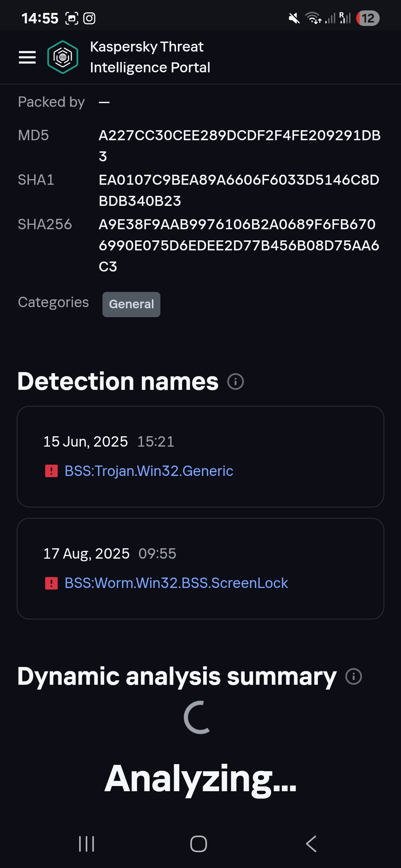Open BSS:Trojan.Win32.Generic detection link
Image resolution: width=401 pixels, height=868 pixels.
149,471
